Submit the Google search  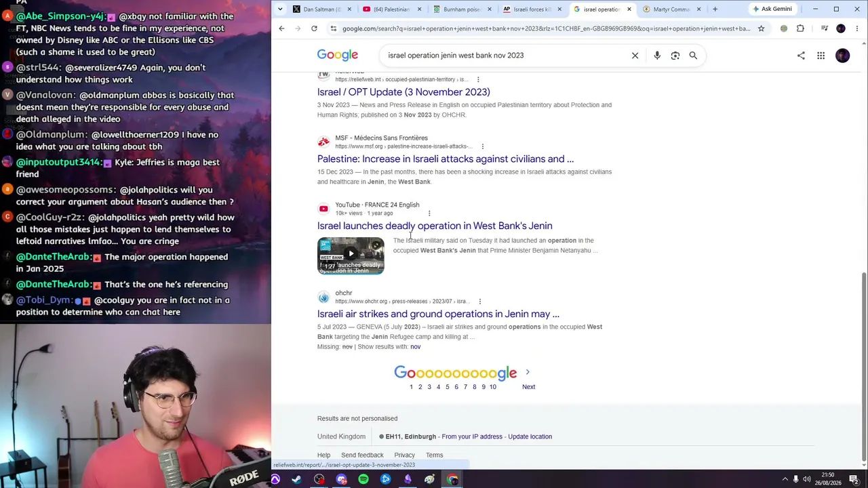point(693,56)
